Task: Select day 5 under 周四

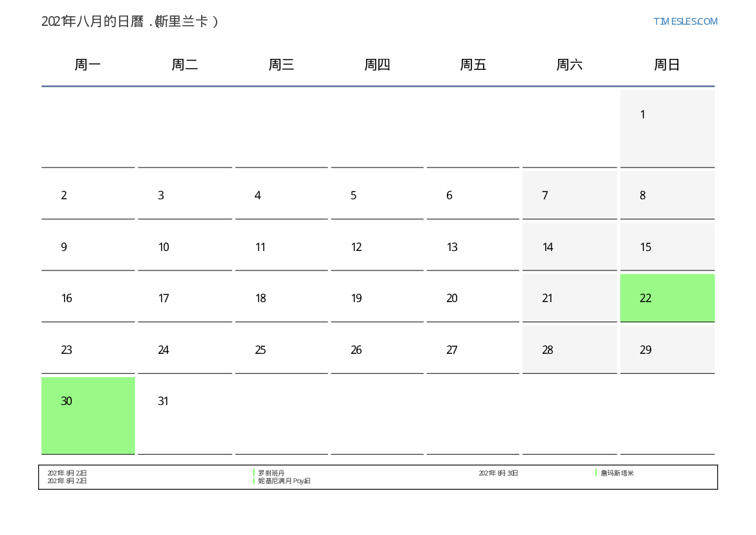Action: 377,195
